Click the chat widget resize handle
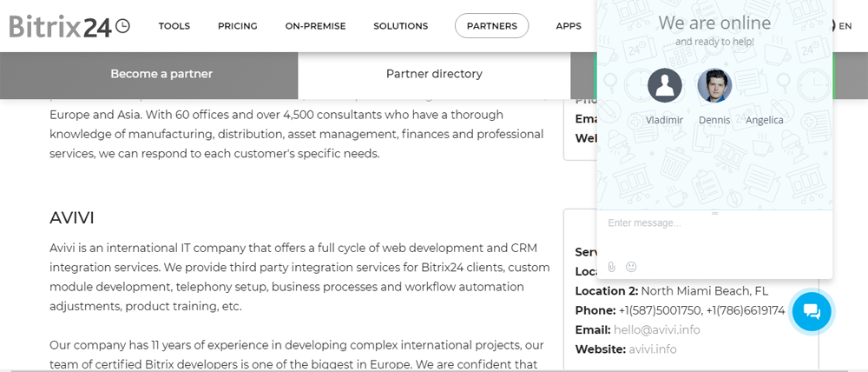This screenshot has height=372, width=868. coord(714,213)
